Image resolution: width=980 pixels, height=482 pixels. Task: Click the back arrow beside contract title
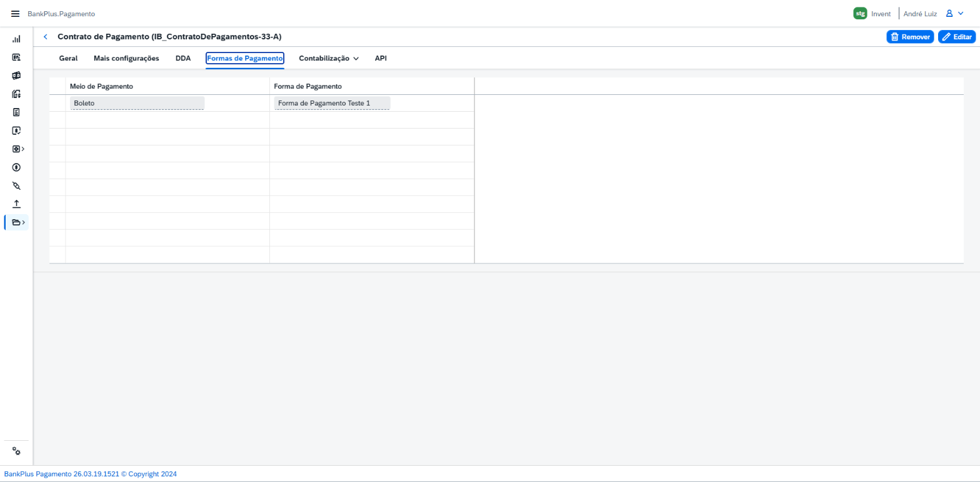pos(45,37)
